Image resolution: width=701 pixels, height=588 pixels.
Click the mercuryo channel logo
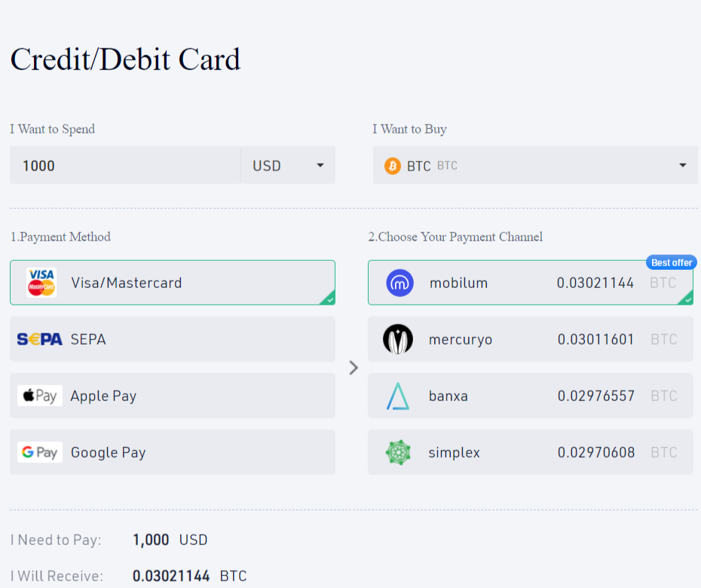[398, 339]
